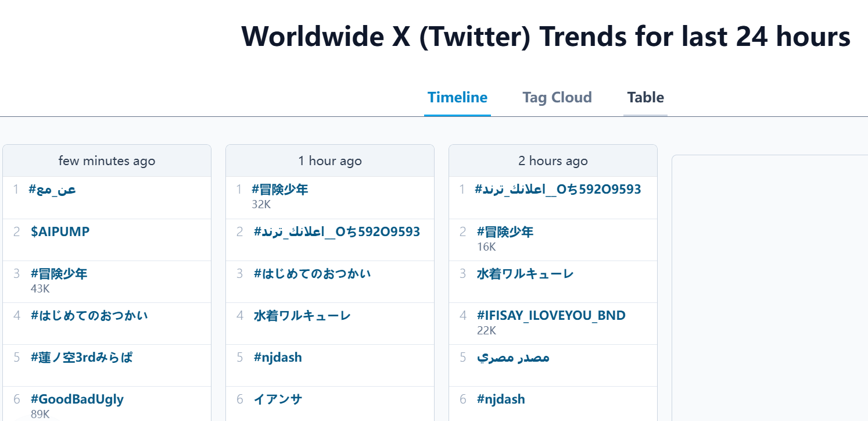
Task: Click the page title 'Worldwide X (Twitter) Trends'
Action: click(546, 36)
